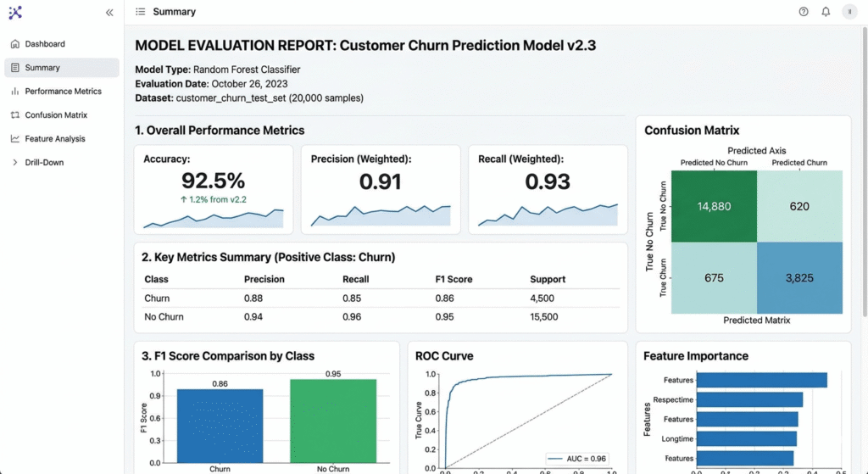Click the Accuracy 92.5% card
Viewport: 868px width, 474px height.
click(214, 189)
